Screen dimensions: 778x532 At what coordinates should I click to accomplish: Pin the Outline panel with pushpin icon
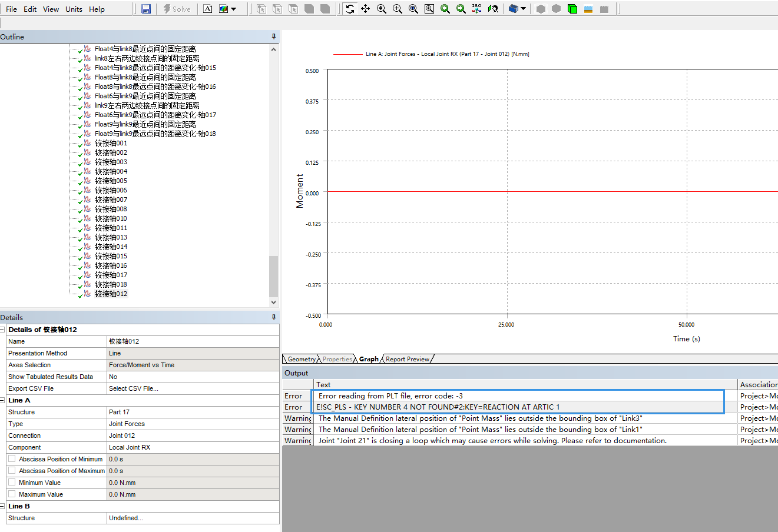coord(273,36)
